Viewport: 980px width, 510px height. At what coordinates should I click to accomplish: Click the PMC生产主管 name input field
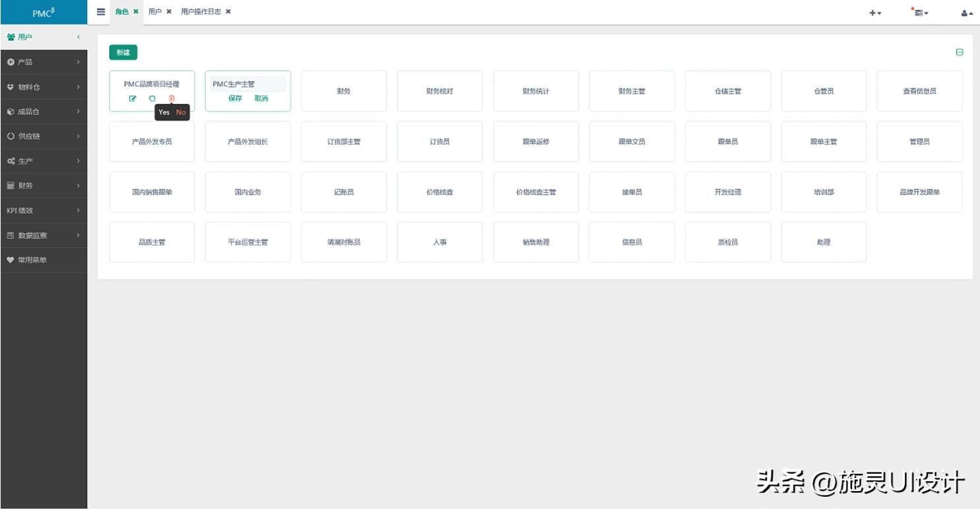tap(248, 84)
